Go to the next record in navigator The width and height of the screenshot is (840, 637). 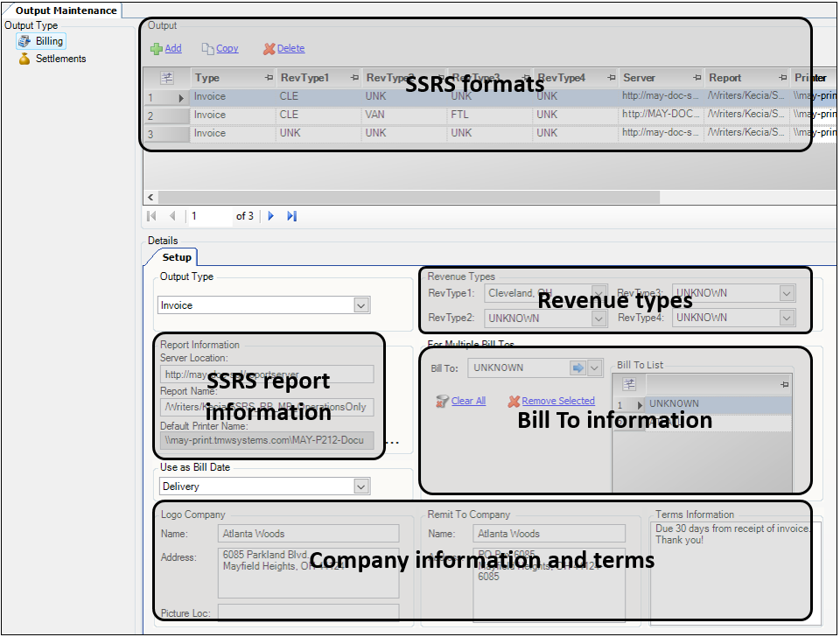271,216
